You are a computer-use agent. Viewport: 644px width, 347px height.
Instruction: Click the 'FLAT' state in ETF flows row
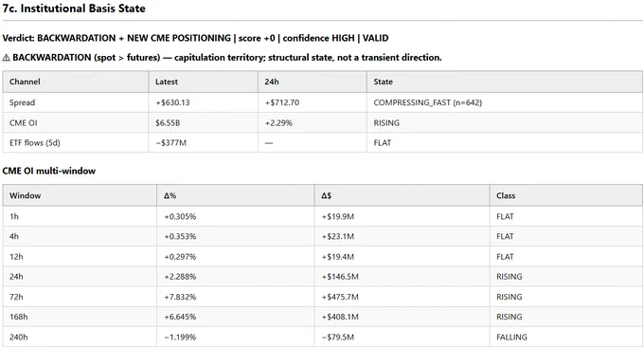pos(383,142)
